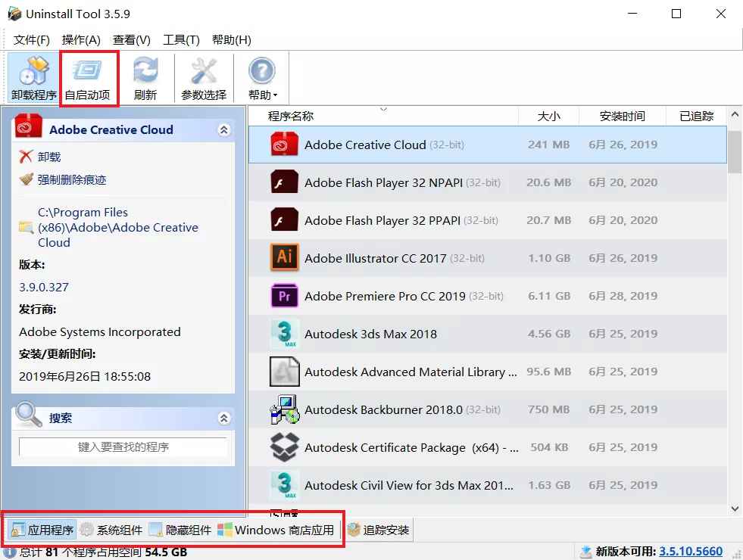The image size is (743, 560).
Task: Open the 工具(T) menu
Action: [181, 39]
